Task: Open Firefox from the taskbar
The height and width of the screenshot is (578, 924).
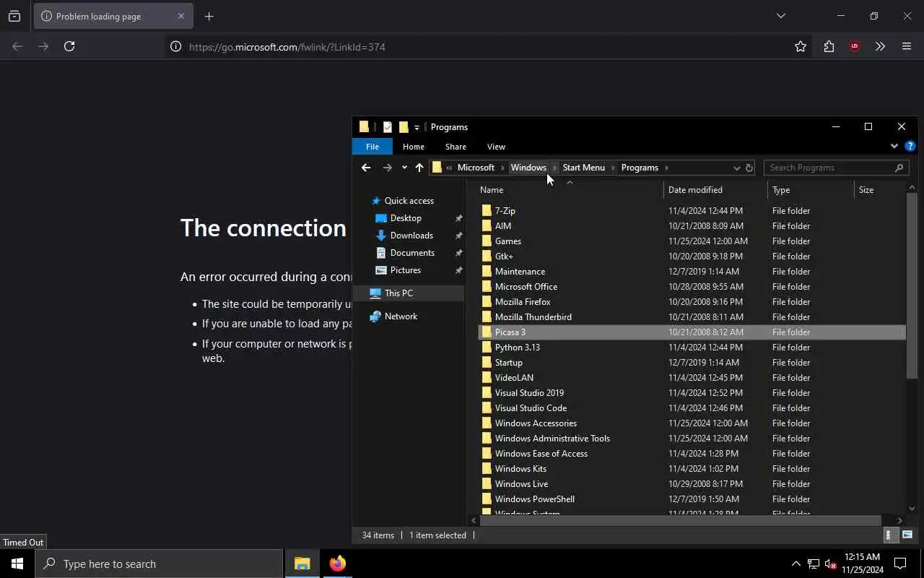Action: point(337,564)
